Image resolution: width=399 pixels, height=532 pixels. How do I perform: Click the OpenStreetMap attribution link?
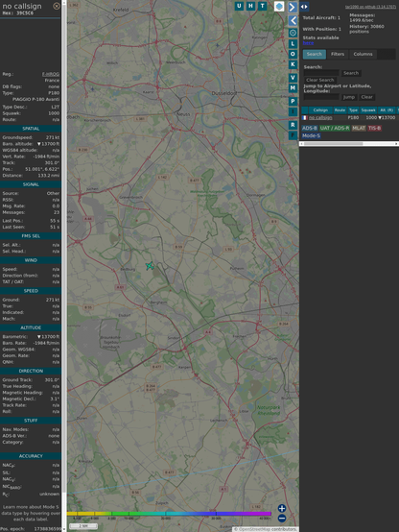[x=254, y=529]
